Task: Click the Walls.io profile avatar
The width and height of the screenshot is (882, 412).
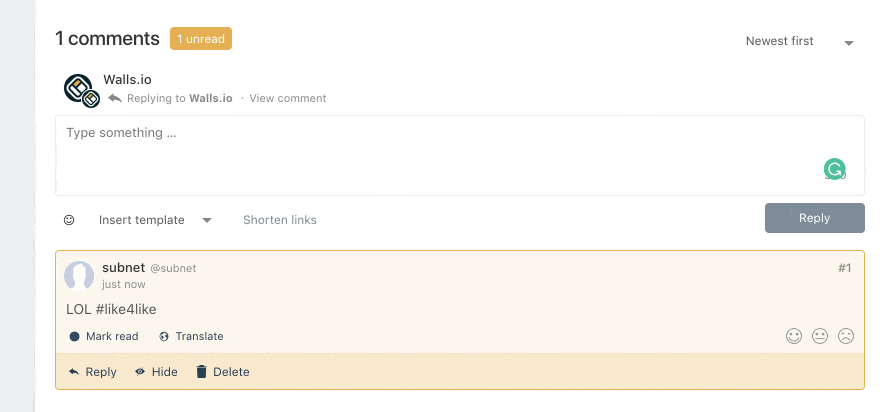Action: pyautogui.click(x=81, y=90)
